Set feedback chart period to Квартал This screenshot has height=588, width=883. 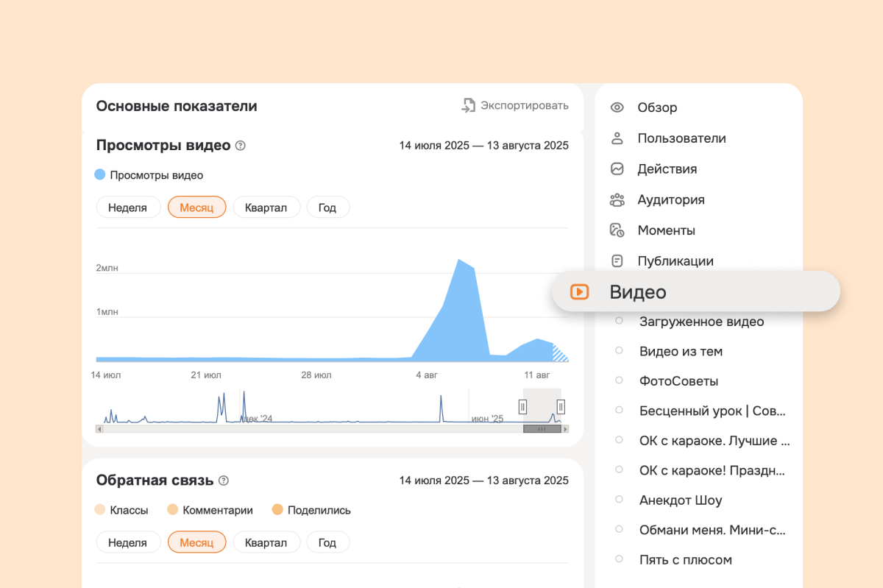pyautogui.click(x=266, y=542)
